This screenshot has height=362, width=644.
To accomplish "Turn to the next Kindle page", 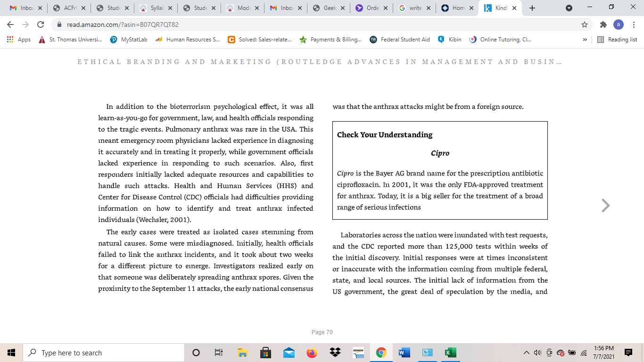I will [606, 206].
